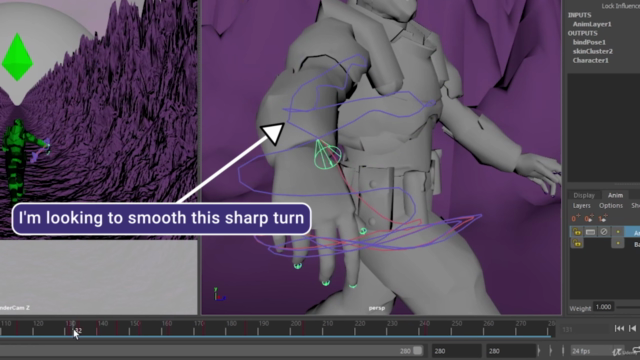
Task: Grab the range slider end handle
Action: (418, 351)
